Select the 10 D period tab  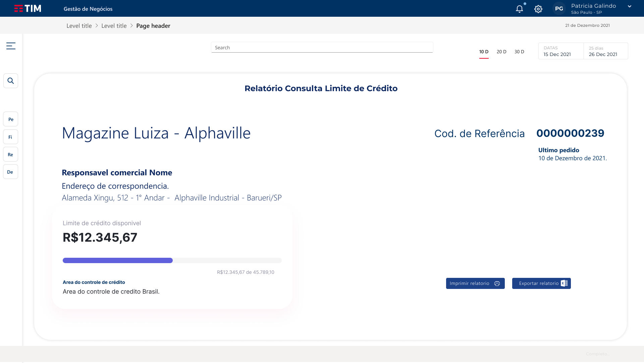[x=484, y=52]
